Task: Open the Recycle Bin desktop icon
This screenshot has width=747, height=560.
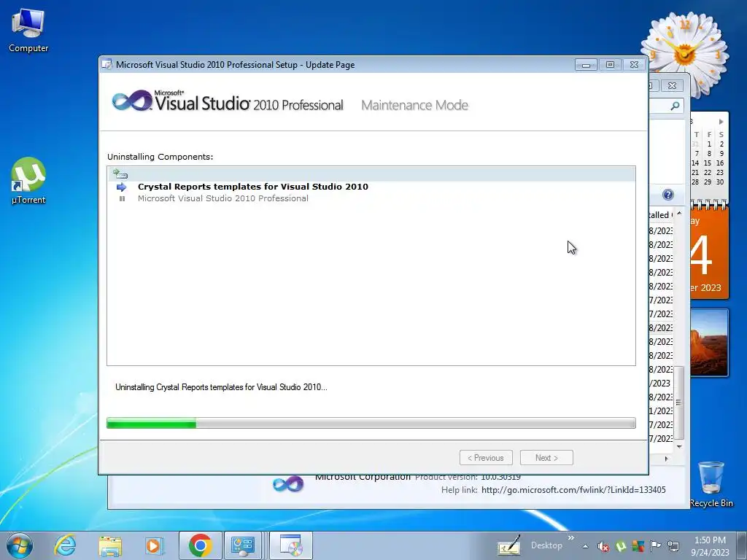Action: (x=711, y=484)
